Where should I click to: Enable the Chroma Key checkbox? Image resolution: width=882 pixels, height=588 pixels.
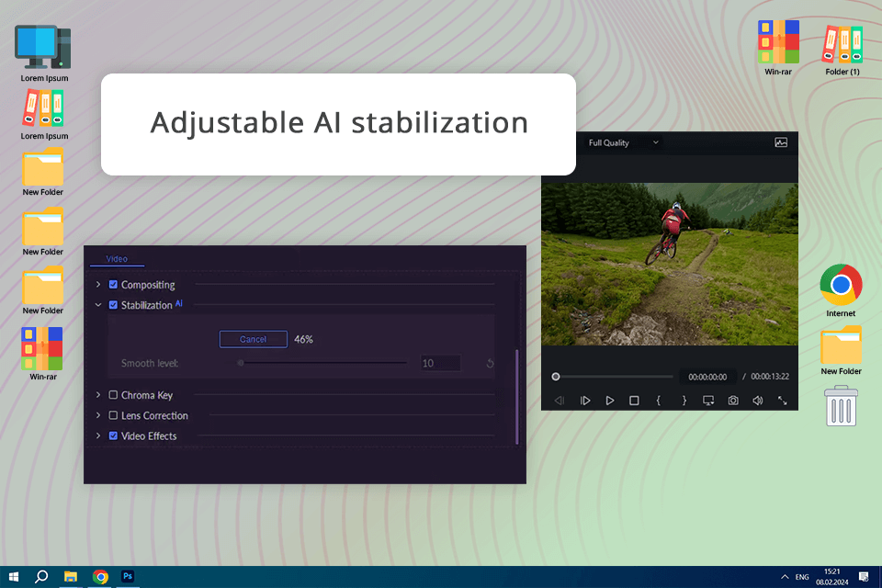coord(113,395)
